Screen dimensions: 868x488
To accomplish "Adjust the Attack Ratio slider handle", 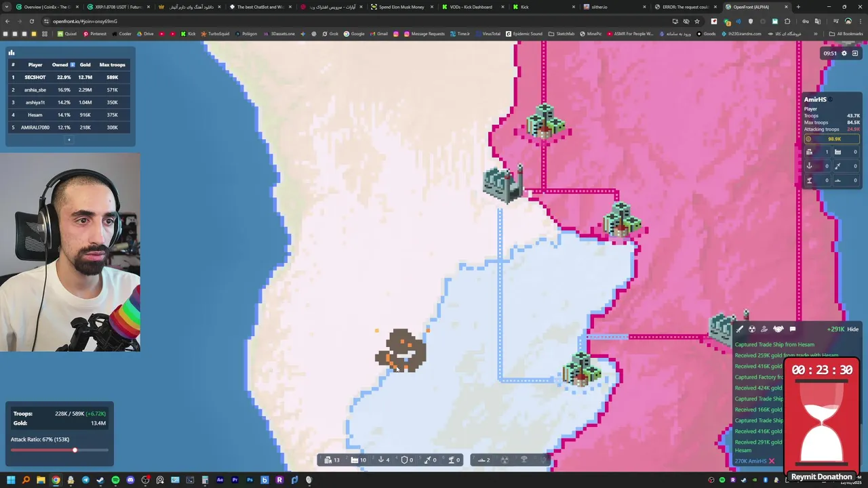I will click(x=75, y=450).
